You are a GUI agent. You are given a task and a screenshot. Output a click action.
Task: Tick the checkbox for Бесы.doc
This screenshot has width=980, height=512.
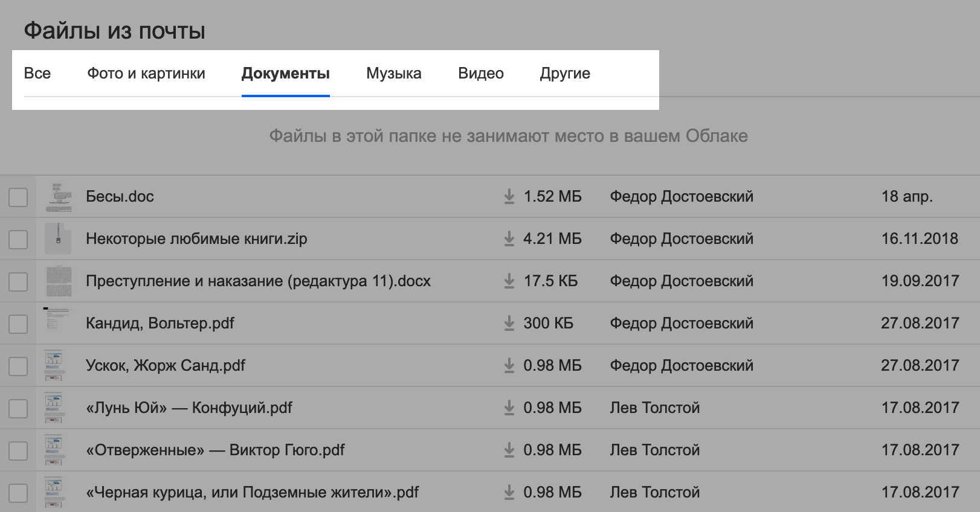(18, 197)
